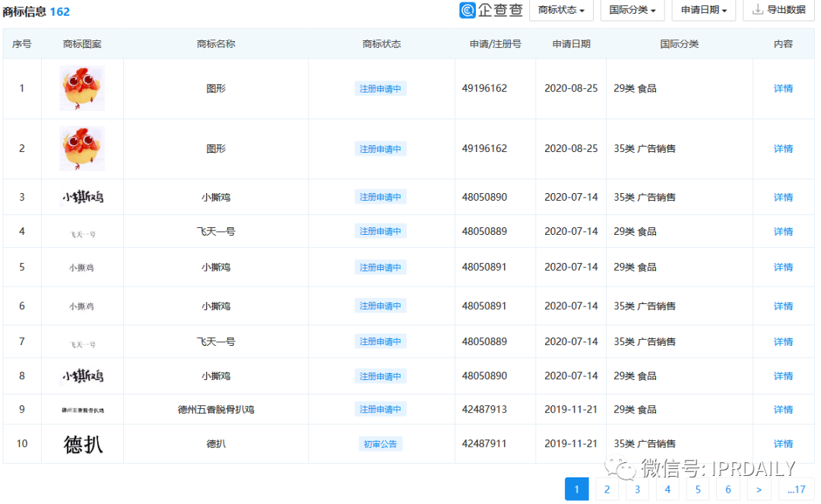
Task: Click trademark name 德州五香脱骨扒鸡
Action: (x=216, y=409)
